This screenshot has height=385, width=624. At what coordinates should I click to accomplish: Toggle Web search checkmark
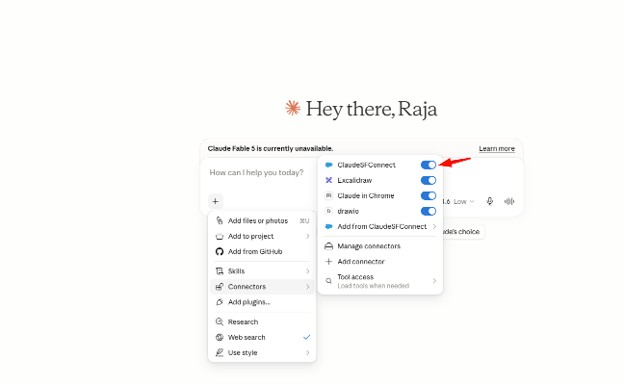tap(306, 337)
